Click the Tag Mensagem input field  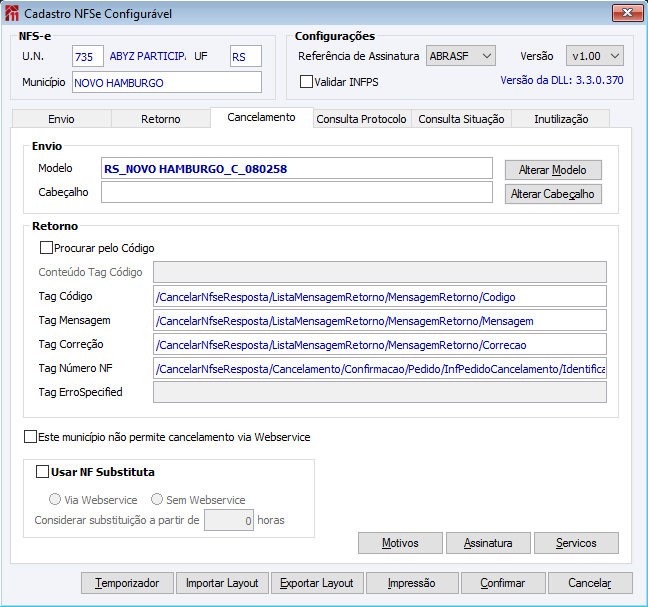pyautogui.click(x=380, y=320)
